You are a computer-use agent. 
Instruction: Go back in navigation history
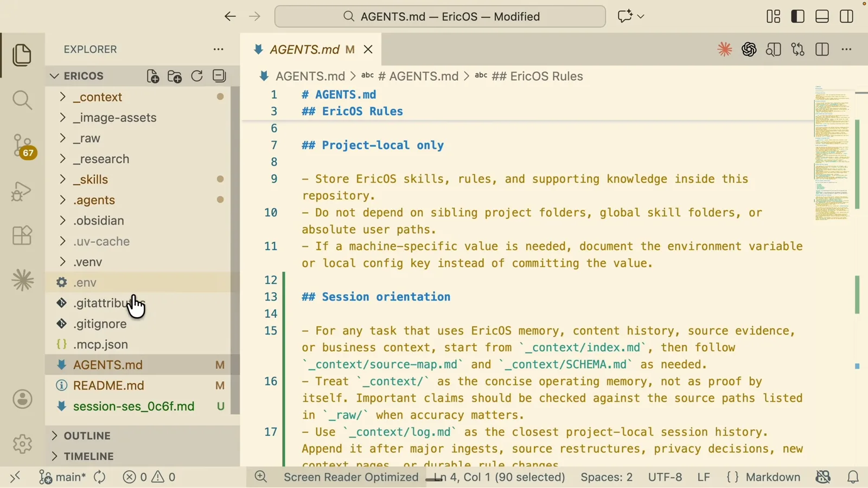point(230,16)
